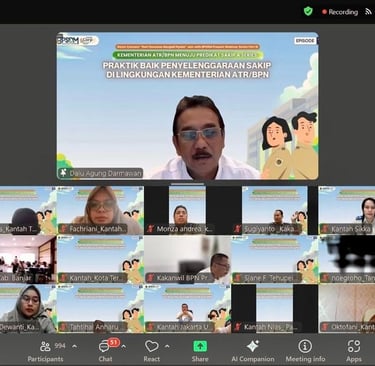This screenshot has width=375, height=366.
Task: Click muted mic icon beside Diane F. Tehupei
Action: point(238,278)
